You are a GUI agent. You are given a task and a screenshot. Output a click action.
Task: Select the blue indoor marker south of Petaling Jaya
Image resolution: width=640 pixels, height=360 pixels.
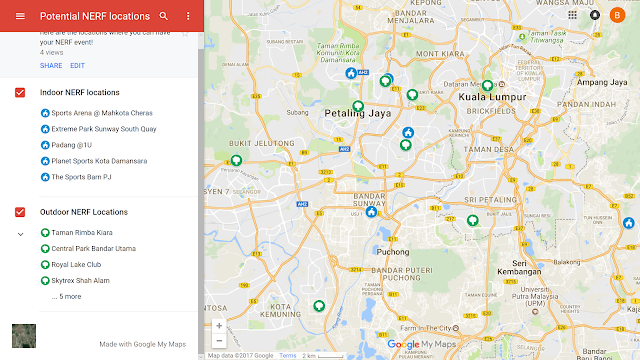click(x=408, y=132)
